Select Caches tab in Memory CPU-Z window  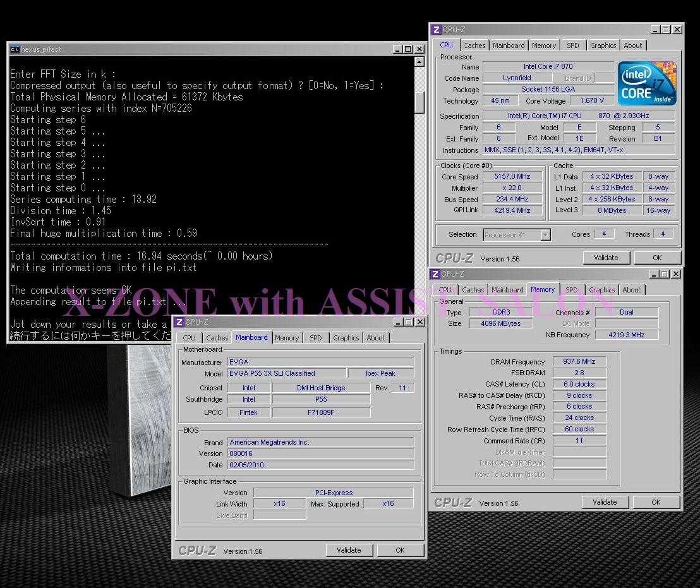click(x=473, y=290)
